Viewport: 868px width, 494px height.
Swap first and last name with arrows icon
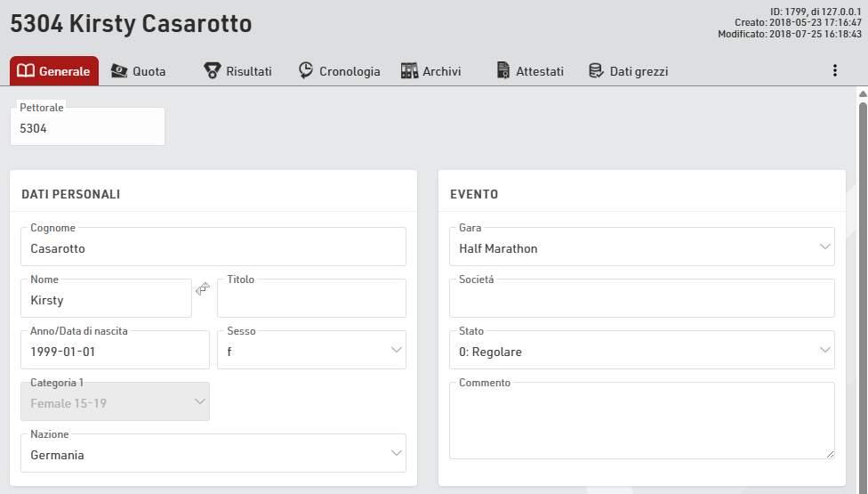coord(203,288)
